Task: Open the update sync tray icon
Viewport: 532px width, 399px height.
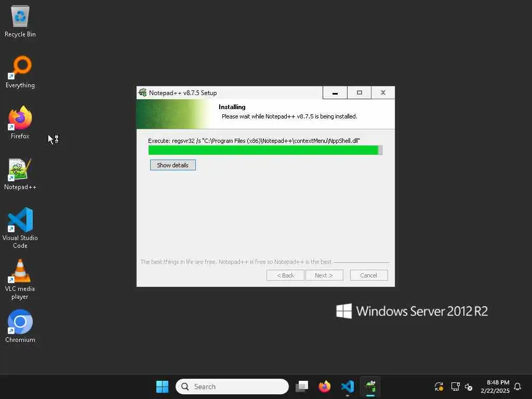Action: [438, 387]
